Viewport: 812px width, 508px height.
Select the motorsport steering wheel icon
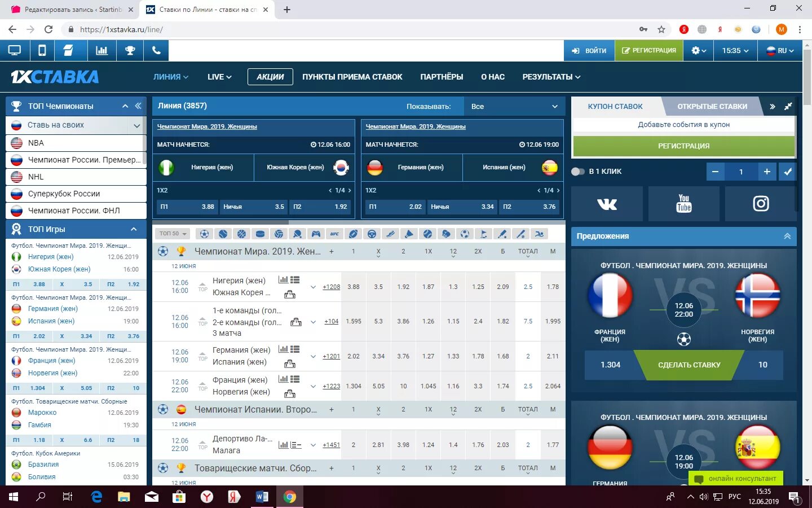372,234
